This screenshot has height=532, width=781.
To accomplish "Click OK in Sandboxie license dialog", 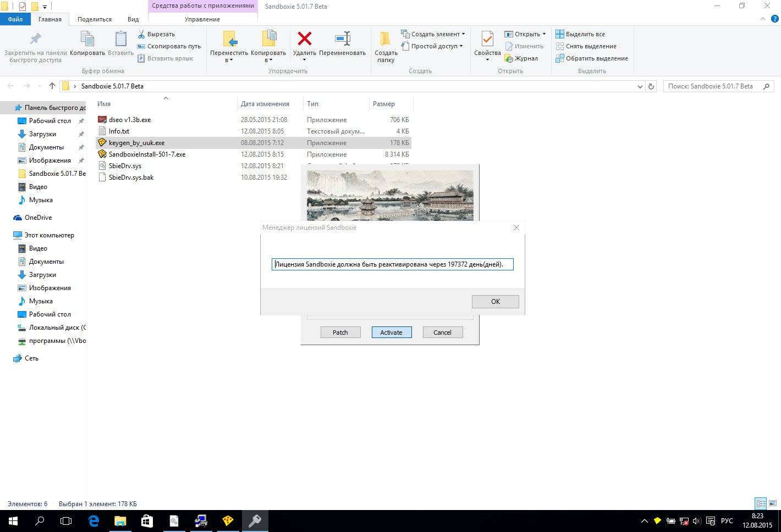I will 495,301.
